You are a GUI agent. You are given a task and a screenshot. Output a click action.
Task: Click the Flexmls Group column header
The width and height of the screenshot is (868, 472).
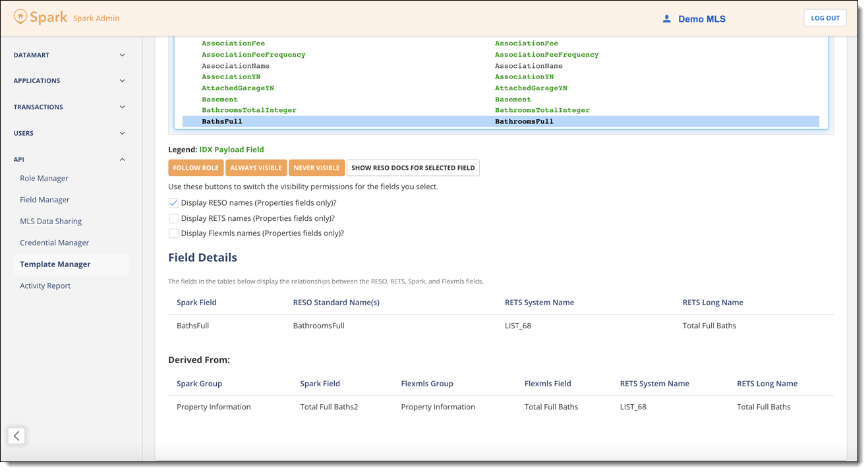tap(427, 384)
